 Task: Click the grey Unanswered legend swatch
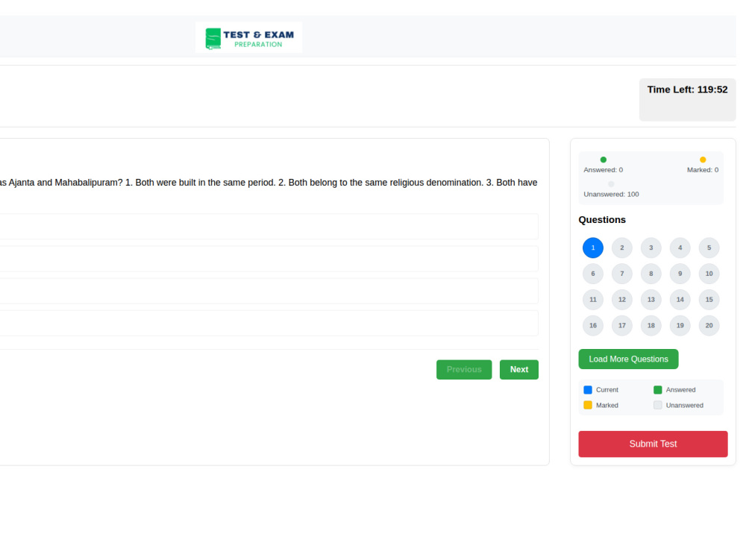[x=657, y=405]
